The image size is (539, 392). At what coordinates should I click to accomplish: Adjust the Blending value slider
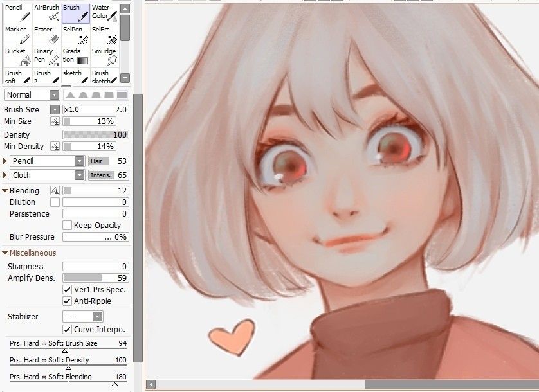pos(96,190)
